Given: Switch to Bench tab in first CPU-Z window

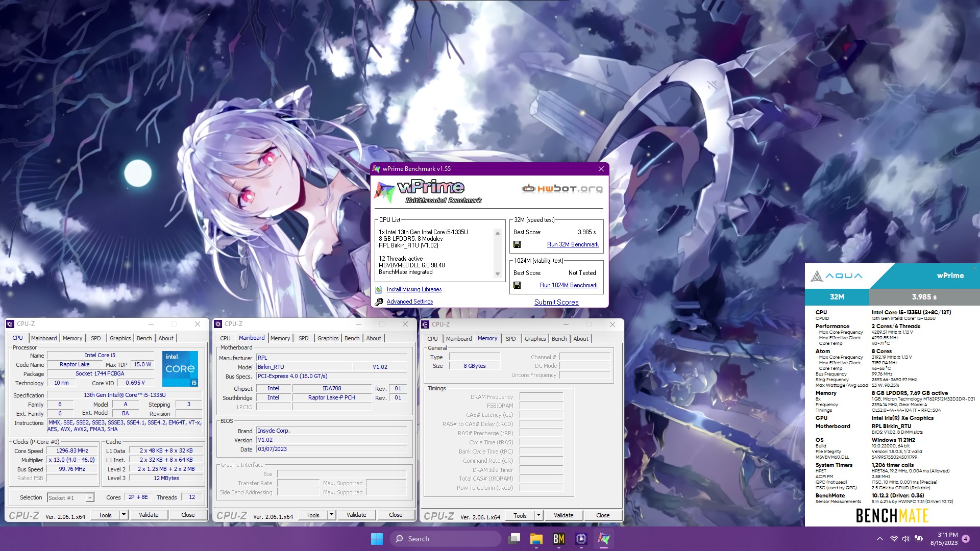Looking at the screenshot, I should pos(144,338).
